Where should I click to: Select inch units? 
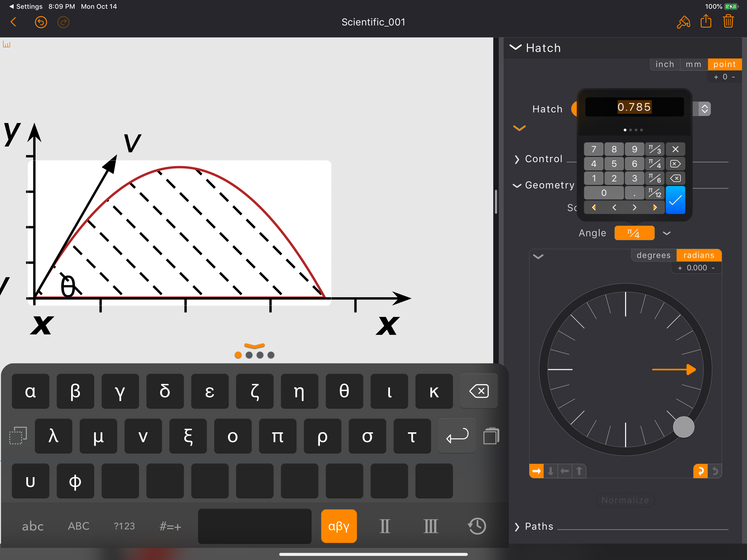pyautogui.click(x=665, y=64)
